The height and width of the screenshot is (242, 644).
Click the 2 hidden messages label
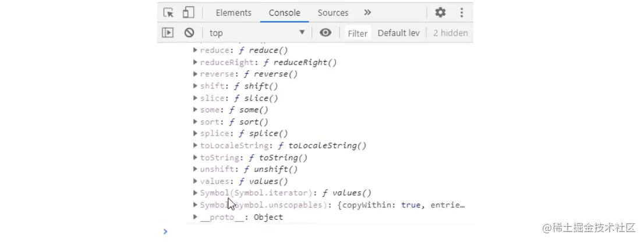[450, 33]
